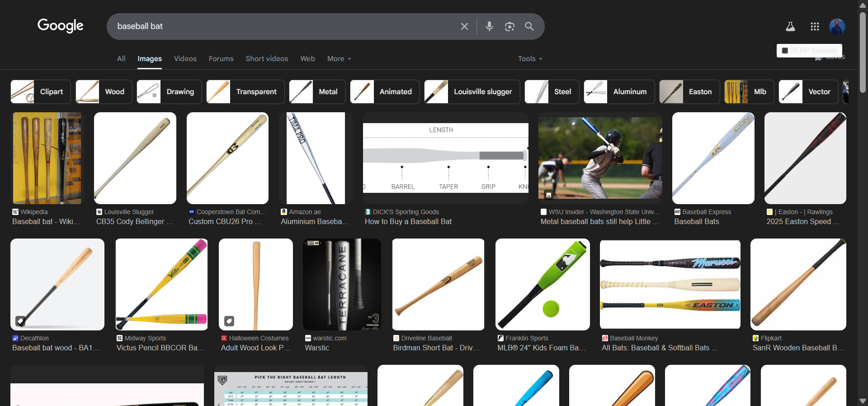The image size is (868, 406).
Task: Open Google apps grid icon
Action: coord(815,26)
